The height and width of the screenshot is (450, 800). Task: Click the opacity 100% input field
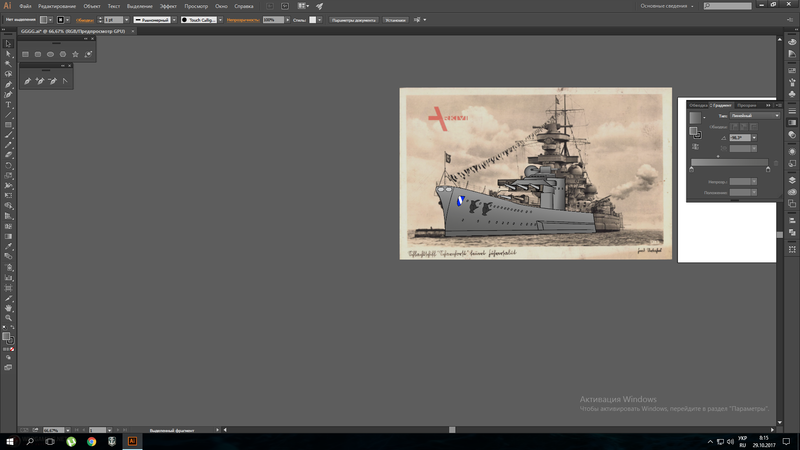point(273,20)
